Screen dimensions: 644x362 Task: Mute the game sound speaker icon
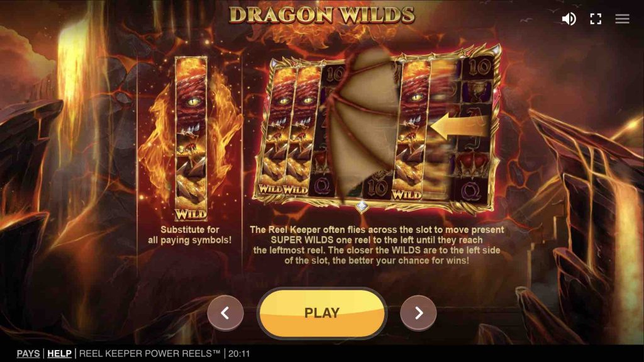point(569,19)
